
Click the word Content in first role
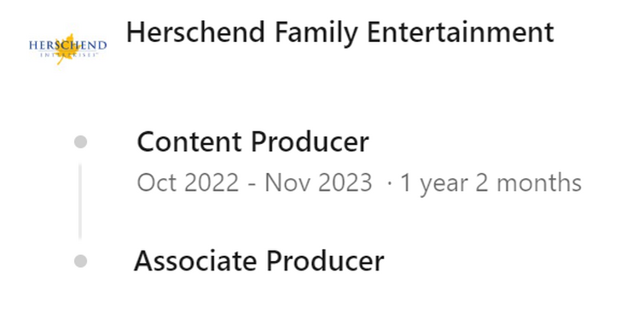(189, 142)
